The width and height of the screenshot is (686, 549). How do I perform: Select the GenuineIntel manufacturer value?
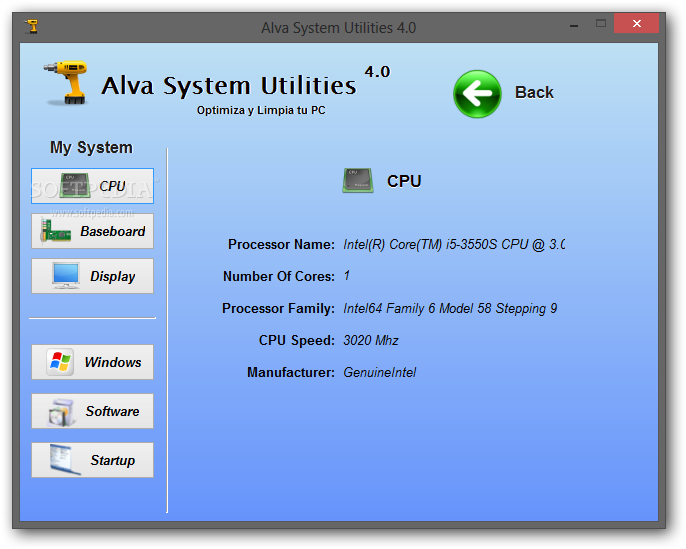coord(379,372)
